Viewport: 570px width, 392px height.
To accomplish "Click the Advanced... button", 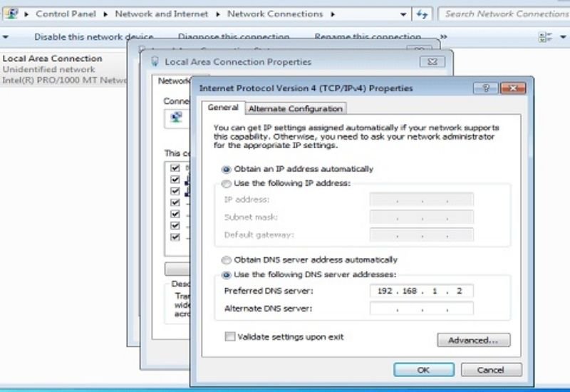I will pyautogui.click(x=474, y=340).
